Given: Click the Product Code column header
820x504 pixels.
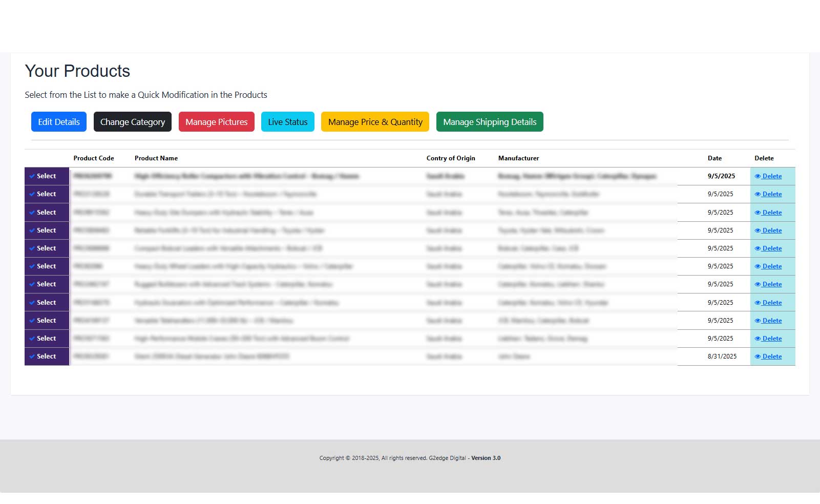Looking at the screenshot, I should coord(94,158).
